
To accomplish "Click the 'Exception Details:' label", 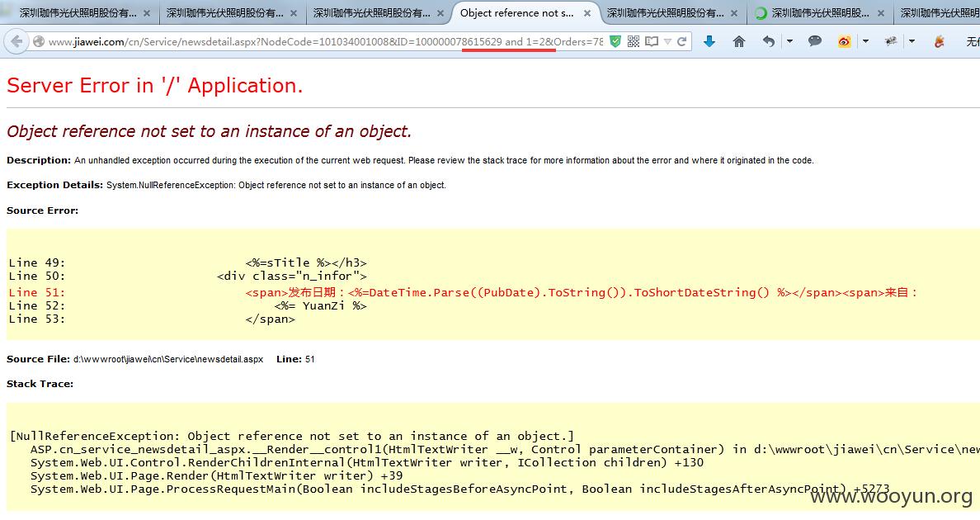I will coord(54,185).
